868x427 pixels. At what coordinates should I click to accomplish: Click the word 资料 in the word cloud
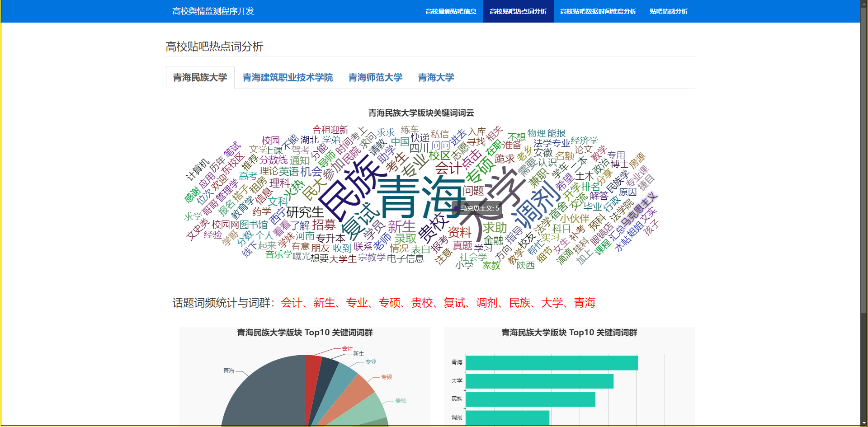(x=459, y=232)
